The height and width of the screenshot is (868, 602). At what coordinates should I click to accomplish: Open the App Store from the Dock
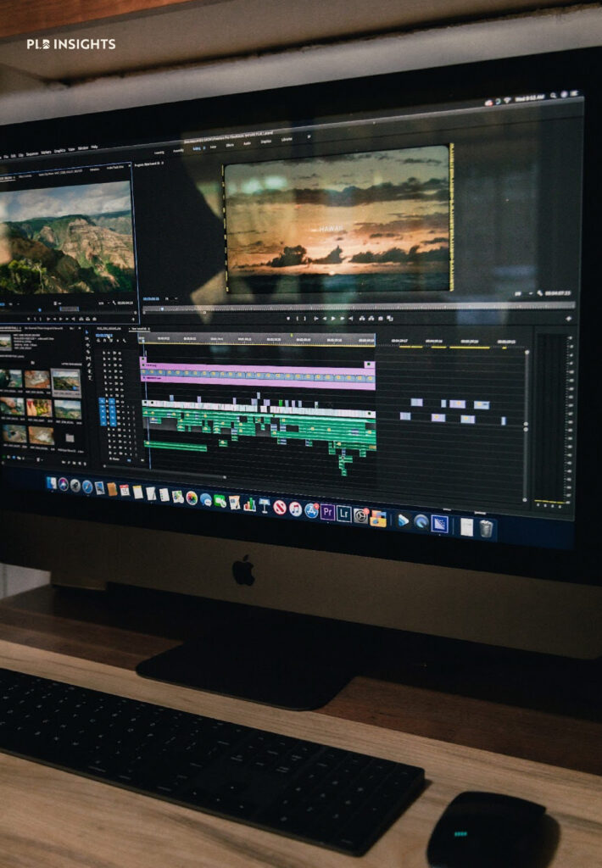(x=311, y=511)
